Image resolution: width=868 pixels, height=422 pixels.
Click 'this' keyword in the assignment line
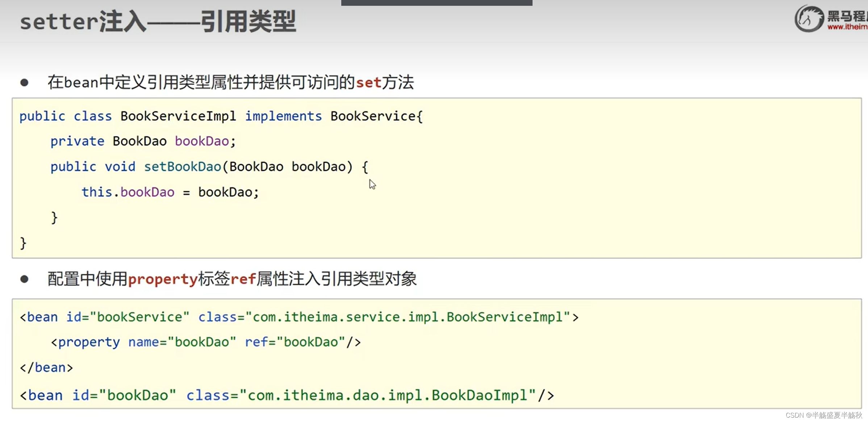[96, 192]
